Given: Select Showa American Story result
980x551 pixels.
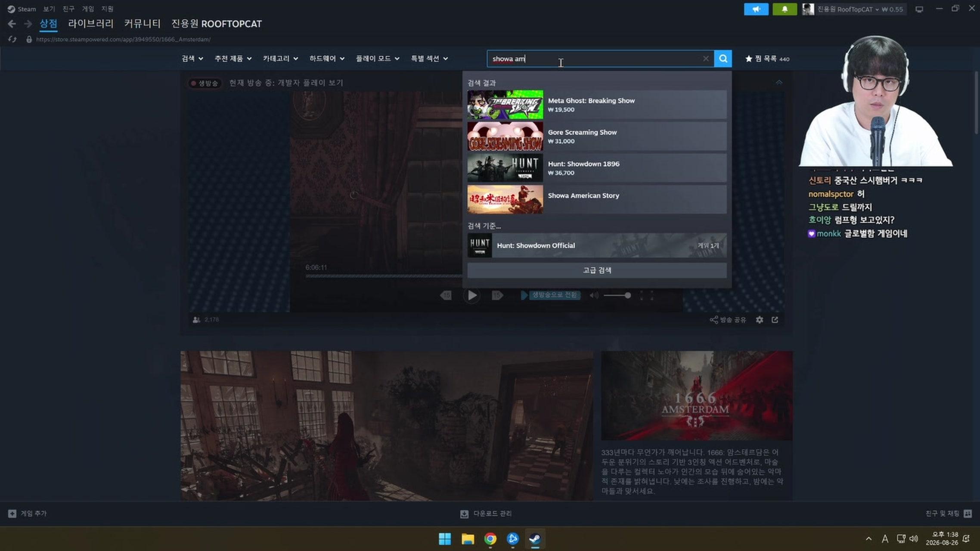Looking at the screenshot, I should [x=597, y=199].
